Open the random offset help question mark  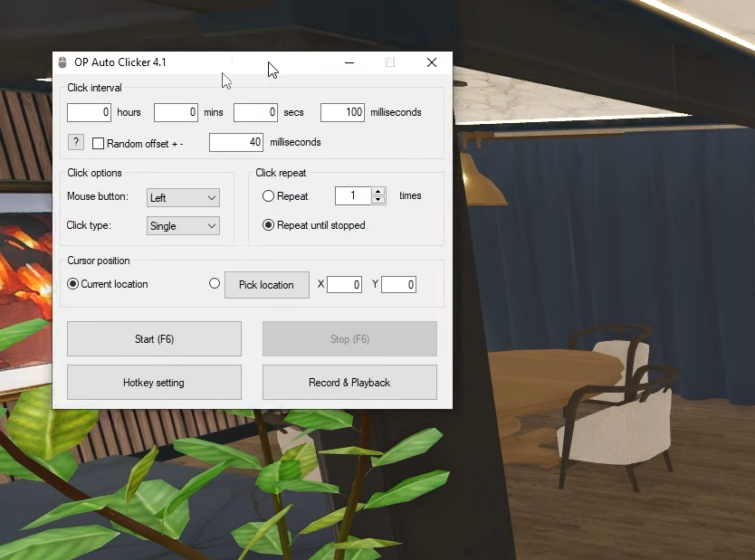point(76,142)
